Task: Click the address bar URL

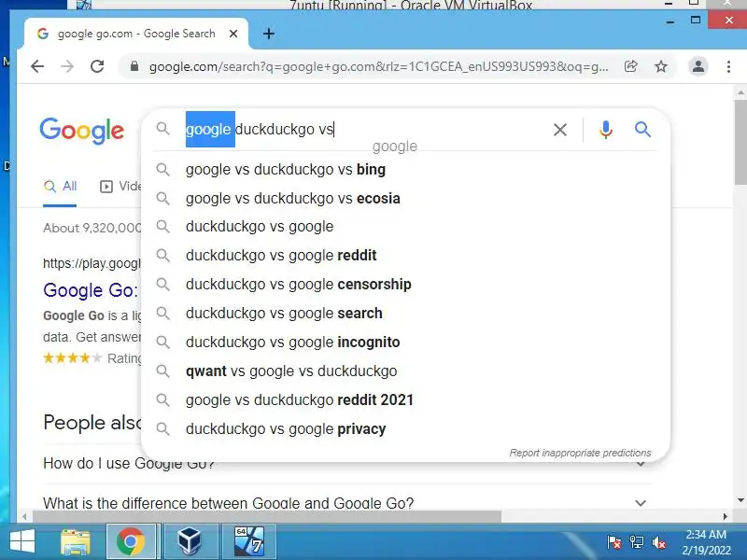Action: [x=378, y=66]
